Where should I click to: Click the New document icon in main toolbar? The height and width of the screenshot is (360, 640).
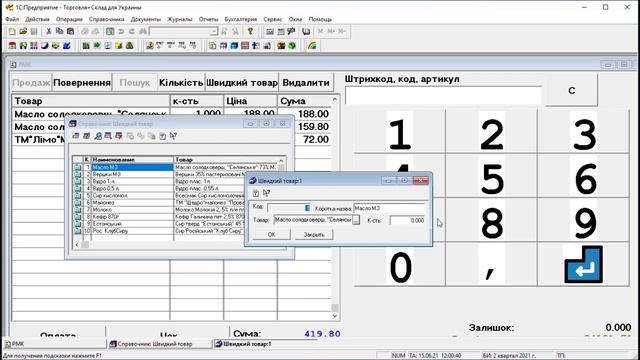[x=12, y=31]
